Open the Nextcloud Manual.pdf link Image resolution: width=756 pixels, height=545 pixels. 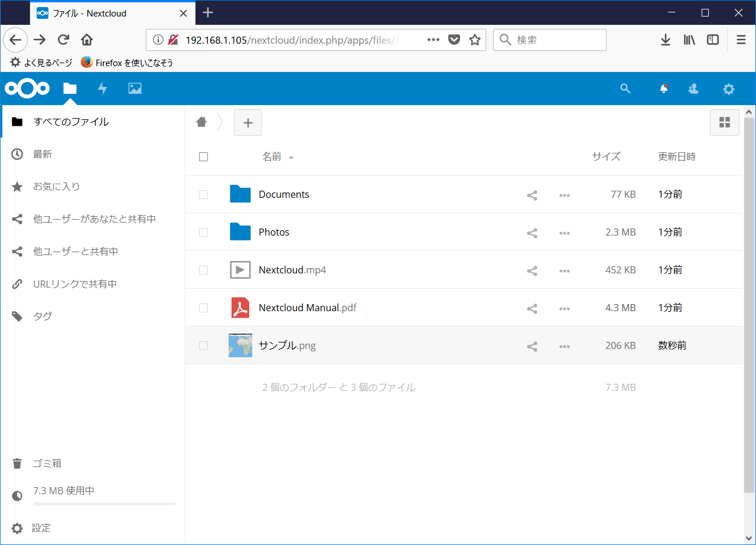[307, 308]
